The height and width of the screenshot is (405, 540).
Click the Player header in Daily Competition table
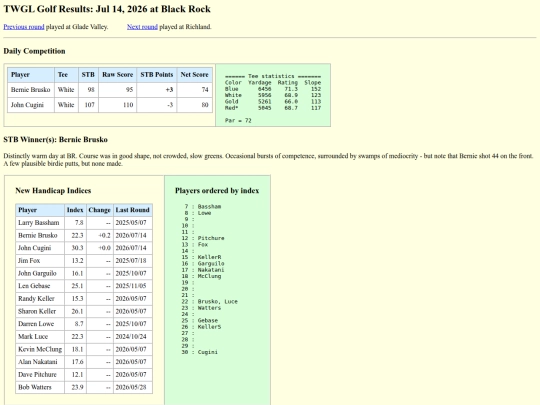point(31,75)
